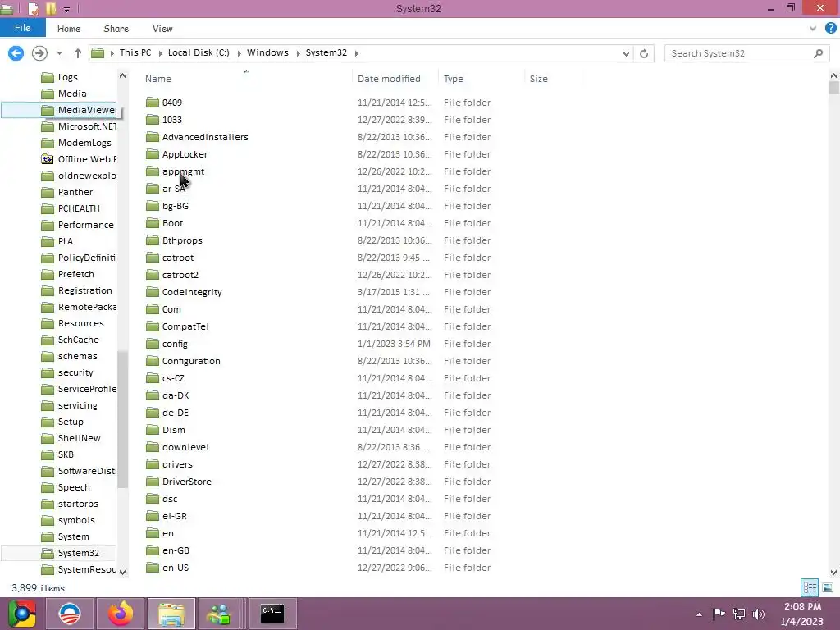
Task: Select the Boot folder icon
Action: (x=153, y=223)
